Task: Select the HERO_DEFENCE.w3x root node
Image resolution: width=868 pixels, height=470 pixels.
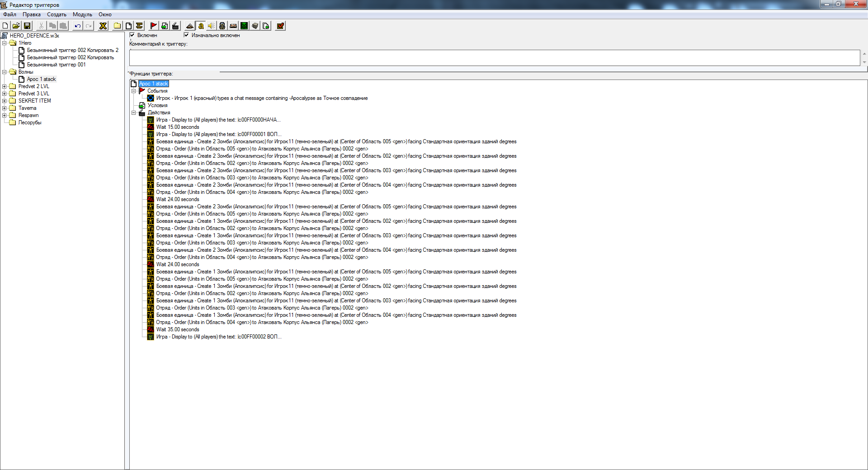Action: pos(34,36)
